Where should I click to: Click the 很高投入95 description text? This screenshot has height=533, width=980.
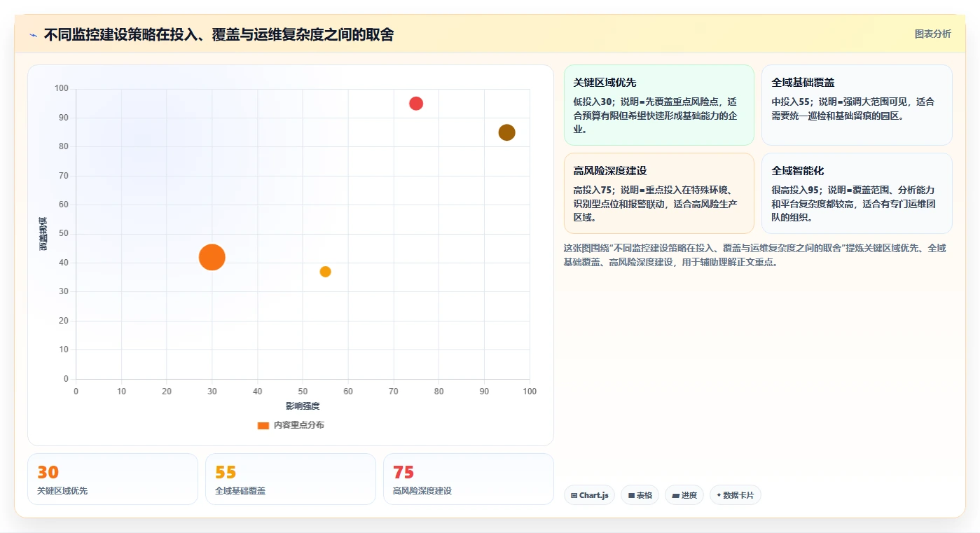854,204
